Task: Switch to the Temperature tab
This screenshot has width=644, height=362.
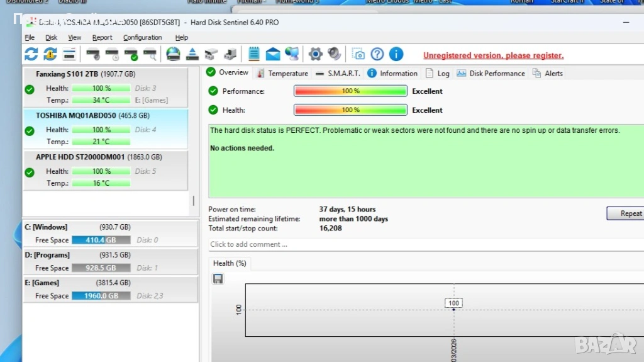Action: pos(282,73)
